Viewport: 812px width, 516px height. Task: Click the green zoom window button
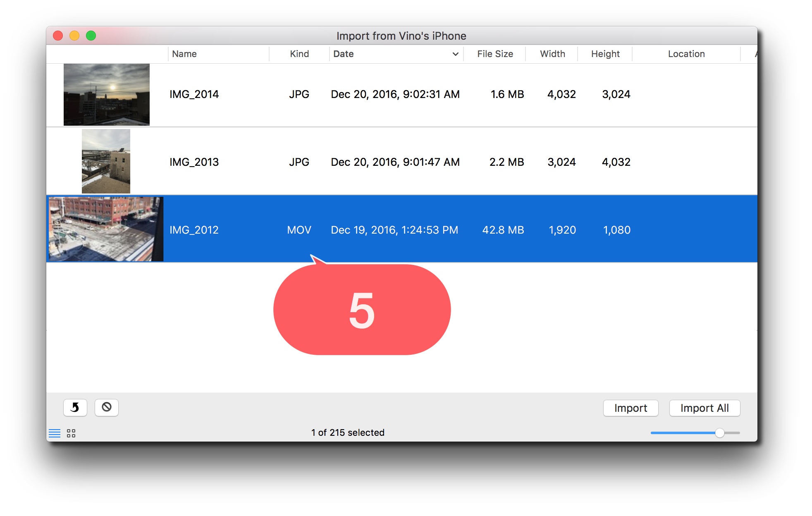coord(91,36)
